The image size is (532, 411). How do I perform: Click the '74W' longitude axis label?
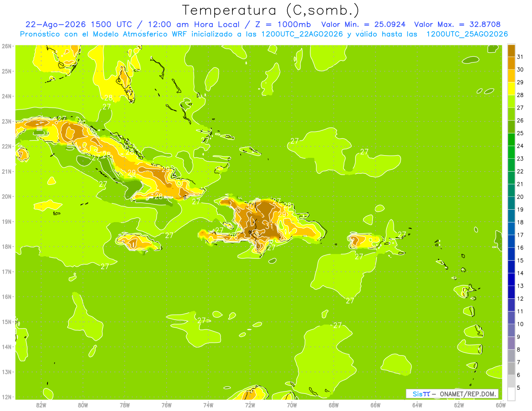tap(208, 405)
